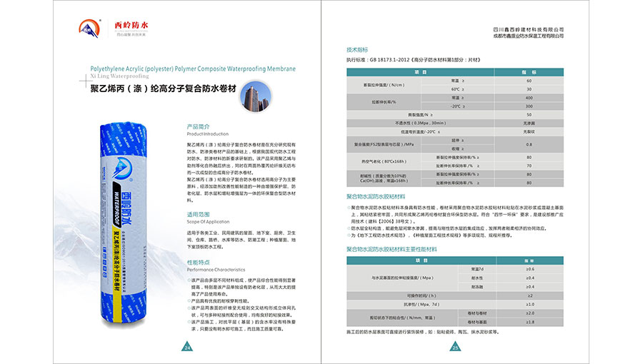
Task: Click the English title 'Polyethylene Acrylic (polyester) Polymer Composite Waterproofing Membrane'
Action: [x=193, y=69]
